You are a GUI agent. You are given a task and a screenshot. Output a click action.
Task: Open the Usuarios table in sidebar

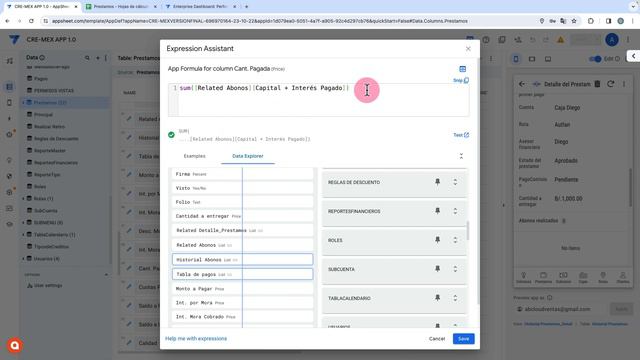point(47,258)
